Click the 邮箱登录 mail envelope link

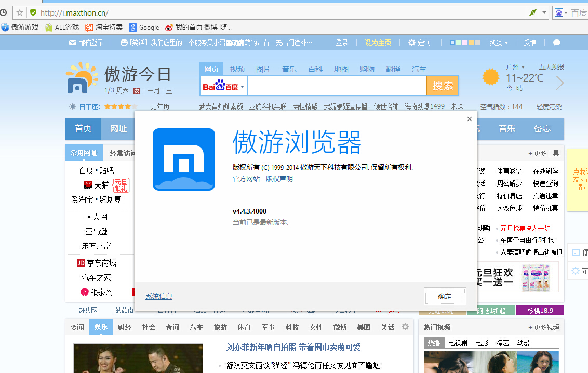point(86,43)
